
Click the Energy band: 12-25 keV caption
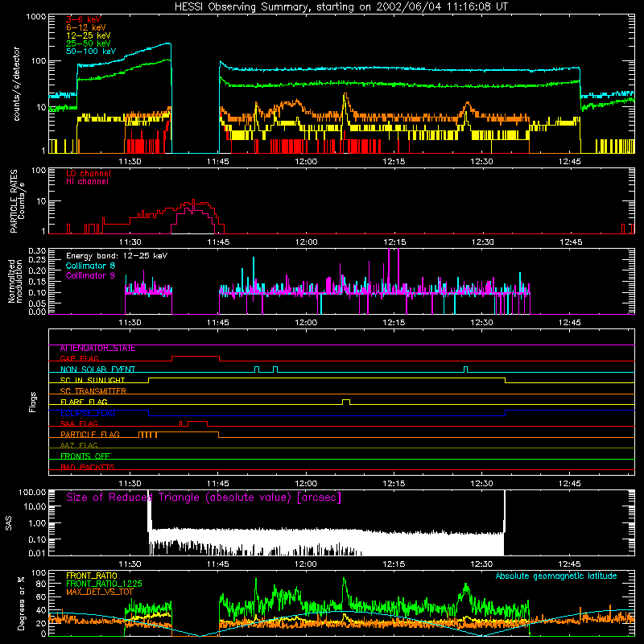(x=117, y=256)
